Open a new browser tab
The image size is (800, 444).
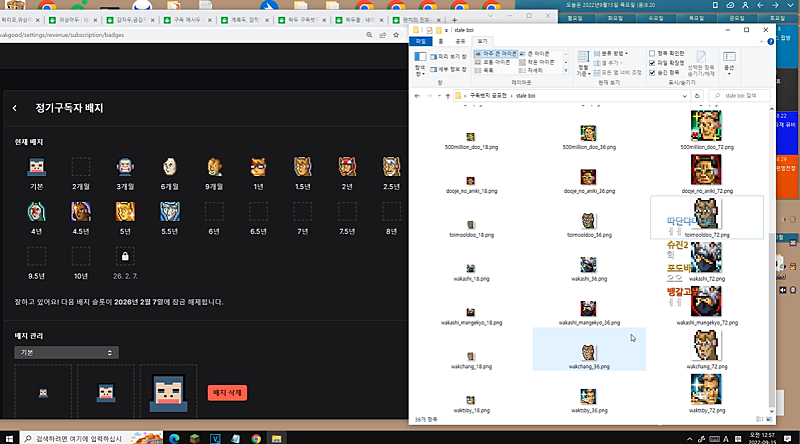[454, 20]
